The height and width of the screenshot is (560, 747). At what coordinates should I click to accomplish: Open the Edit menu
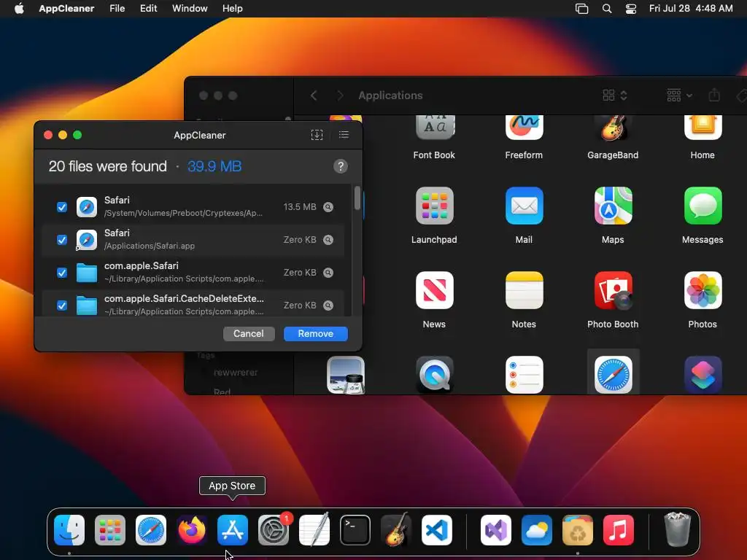[148, 8]
